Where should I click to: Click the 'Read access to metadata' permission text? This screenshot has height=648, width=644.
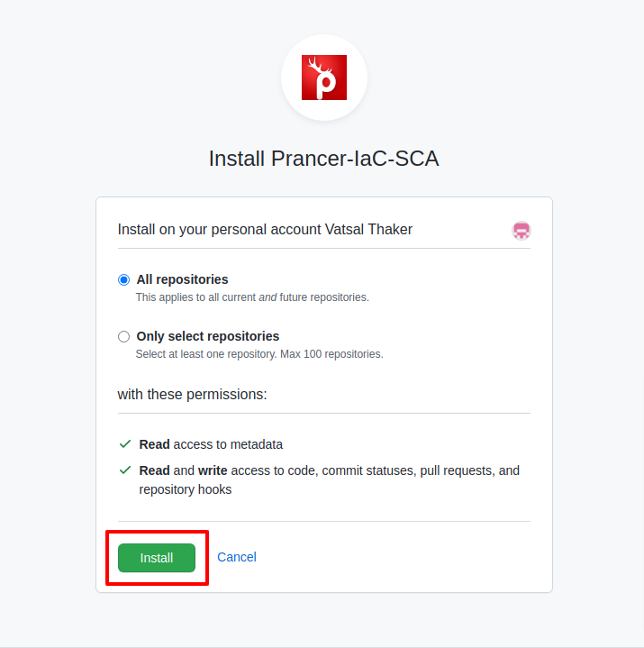pos(211,444)
